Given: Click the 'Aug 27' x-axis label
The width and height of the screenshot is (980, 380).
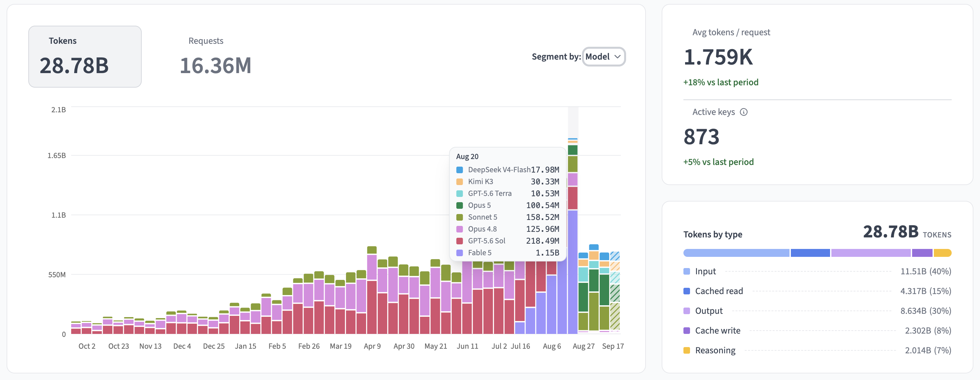Looking at the screenshot, I should click(584, 346).
